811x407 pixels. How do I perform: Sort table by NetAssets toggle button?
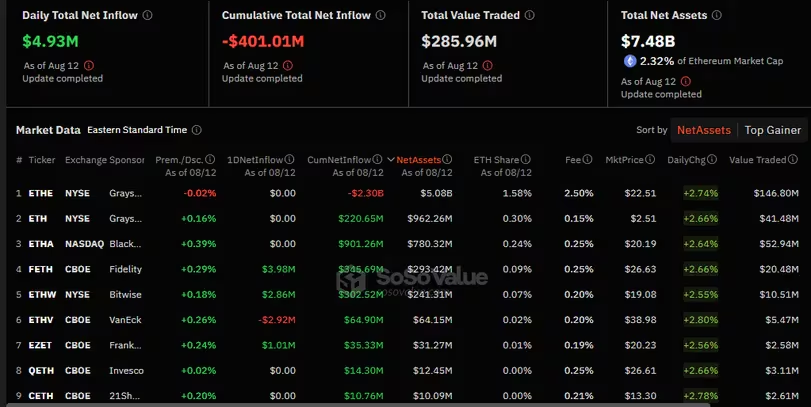coord(703,130)
